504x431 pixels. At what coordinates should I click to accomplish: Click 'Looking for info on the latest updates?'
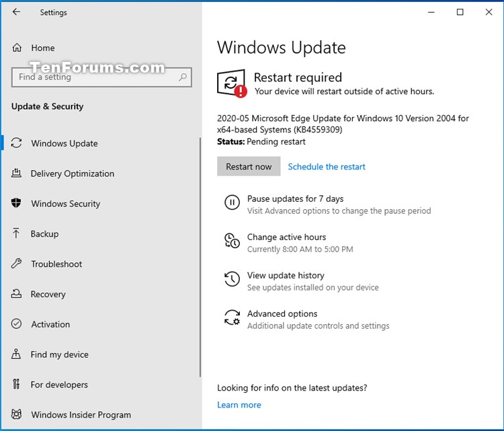[292, 388]
